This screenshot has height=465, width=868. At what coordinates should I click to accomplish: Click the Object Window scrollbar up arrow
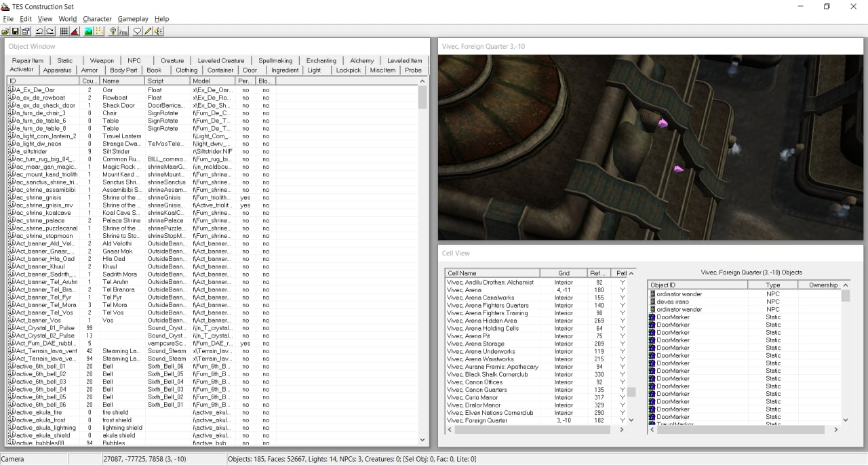[423, 81]
